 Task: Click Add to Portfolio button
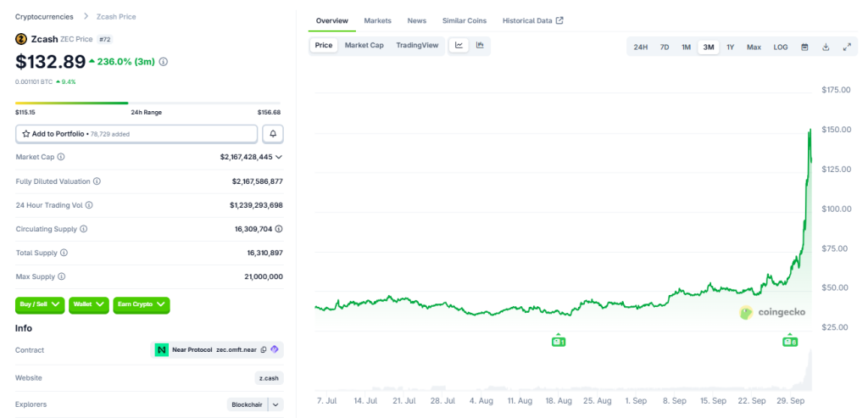click(x=136, y=134)
